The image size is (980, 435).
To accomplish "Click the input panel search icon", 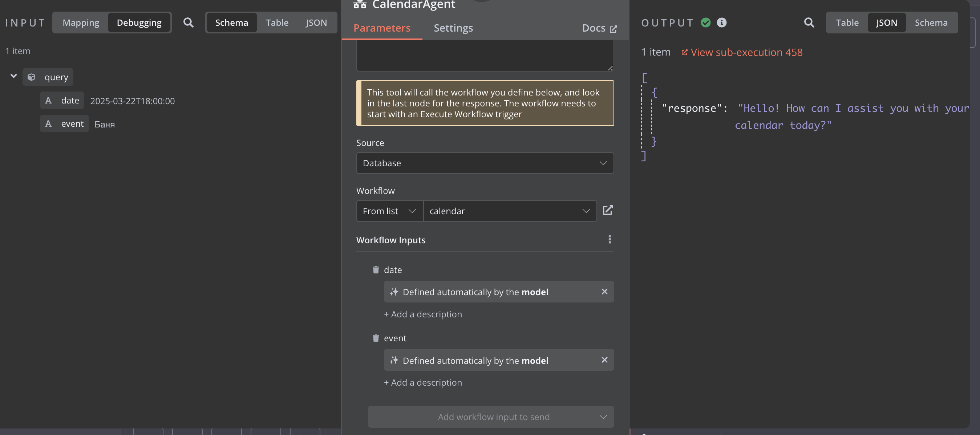I will tap(188, 23).
